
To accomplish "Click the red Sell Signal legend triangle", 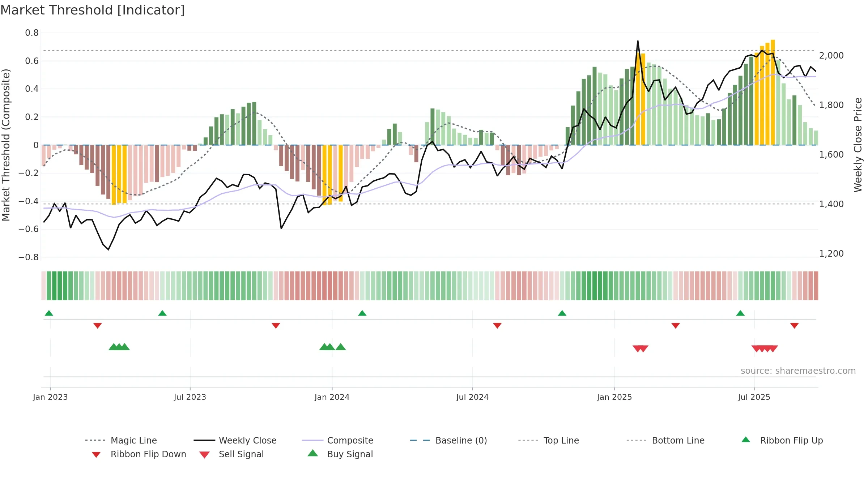I will click(204, 455).
